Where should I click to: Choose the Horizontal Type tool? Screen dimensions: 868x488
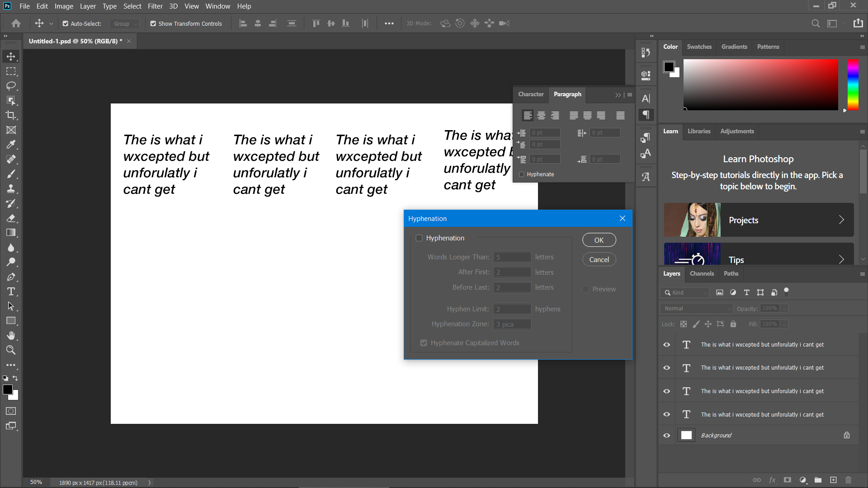(11, 291)
